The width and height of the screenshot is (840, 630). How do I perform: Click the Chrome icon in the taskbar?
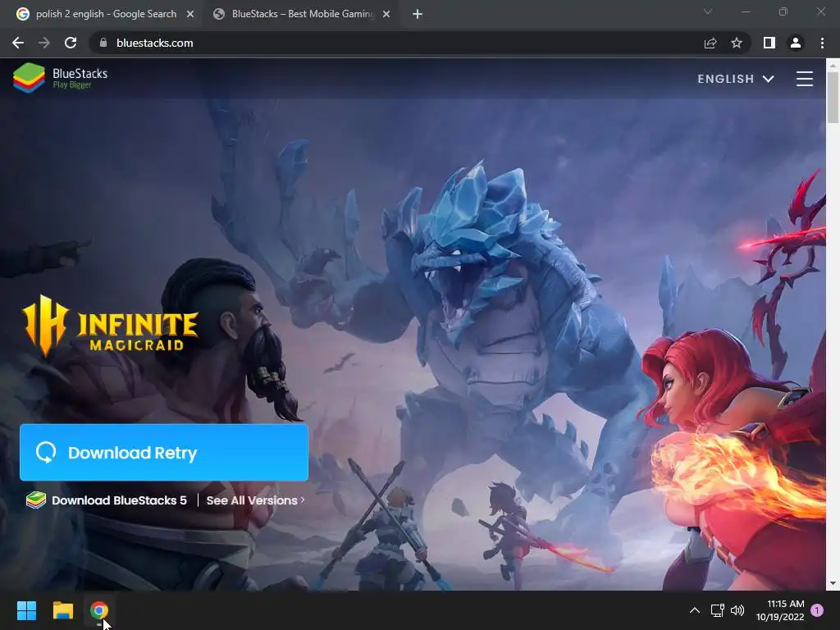click(x=99, y=610)
